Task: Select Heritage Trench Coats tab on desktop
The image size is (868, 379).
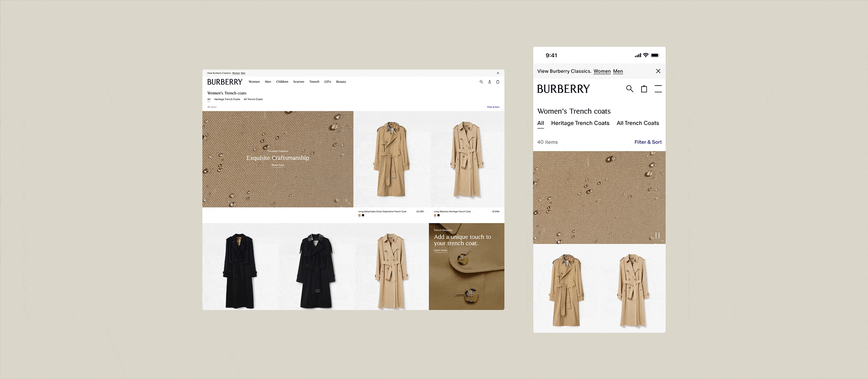Action: pyautogui.click(x=227, y=99)
